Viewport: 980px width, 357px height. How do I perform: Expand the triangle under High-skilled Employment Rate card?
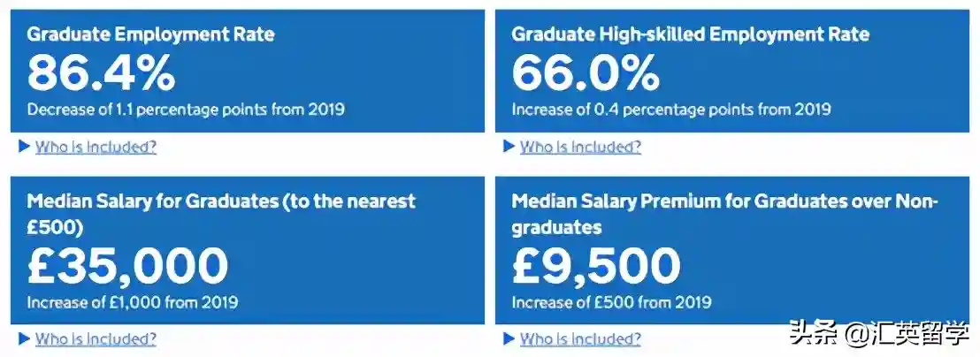tap(509, 147)
